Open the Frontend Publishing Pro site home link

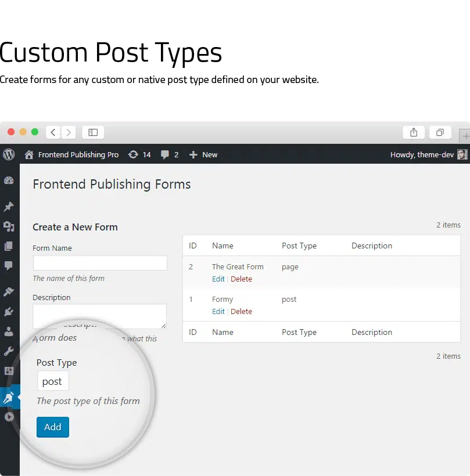point(71,155)
